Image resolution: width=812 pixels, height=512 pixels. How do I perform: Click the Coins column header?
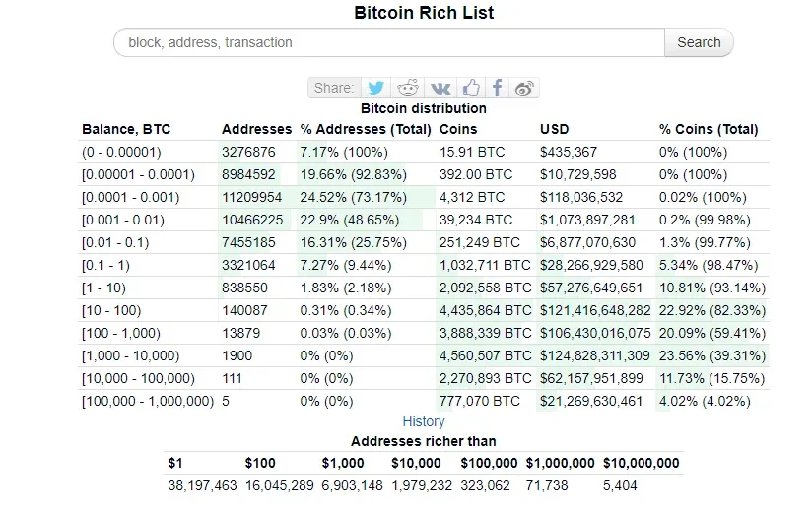coord(458,129)
